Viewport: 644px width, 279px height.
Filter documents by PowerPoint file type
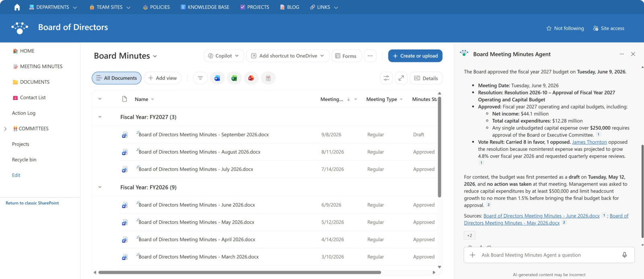pyautogui.click(x=251, y=78)
